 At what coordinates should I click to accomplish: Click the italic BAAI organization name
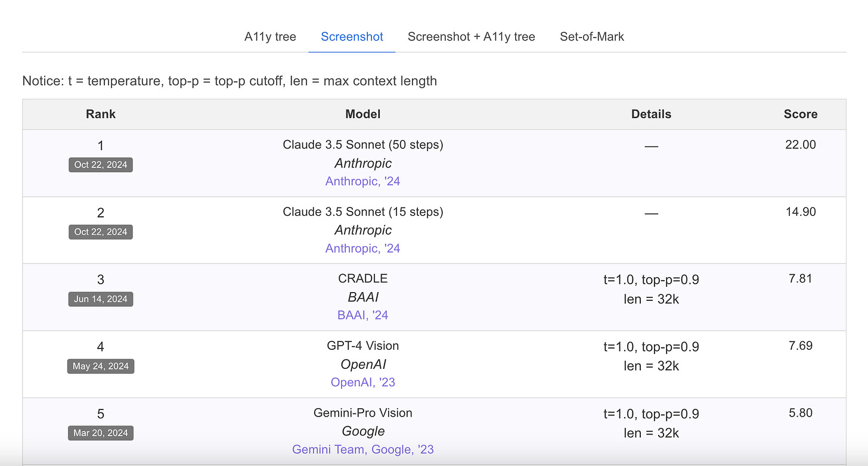[363, 297]
